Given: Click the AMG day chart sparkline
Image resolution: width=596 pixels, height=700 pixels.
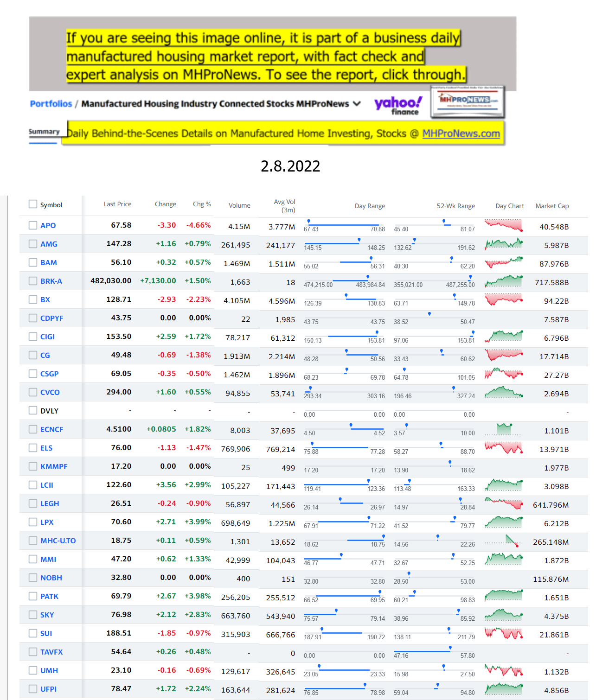Looking at the screenshot, I should click(x=504, y=244).
